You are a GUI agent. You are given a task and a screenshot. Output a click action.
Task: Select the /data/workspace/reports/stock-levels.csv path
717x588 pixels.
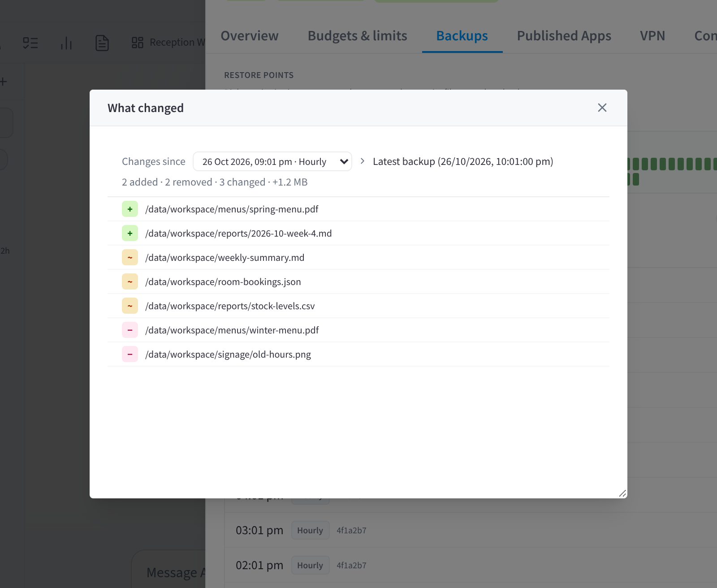coord(230,306)
